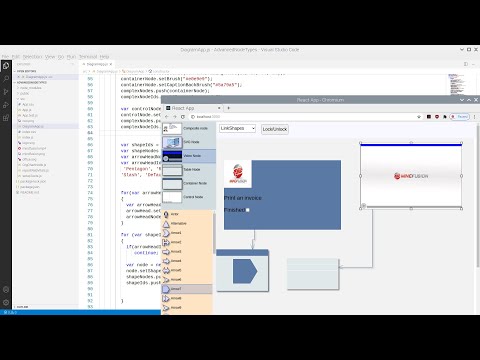This screenshot has height=360, width=480.
Task: Pick the Arrow3 shape in shape list
Action: (187, 251)
